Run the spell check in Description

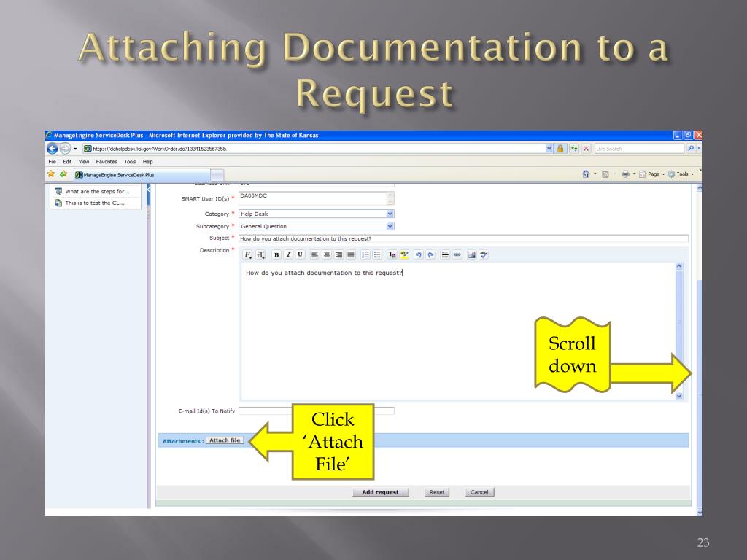[484, 254]
